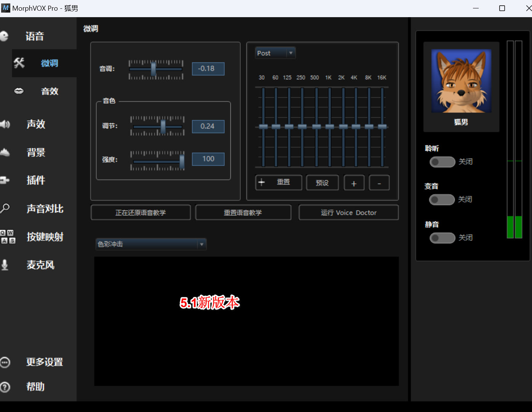Screen dimensions: 532x412
Task: Click the plug icon beside 插件
Action: coord(5,180)
